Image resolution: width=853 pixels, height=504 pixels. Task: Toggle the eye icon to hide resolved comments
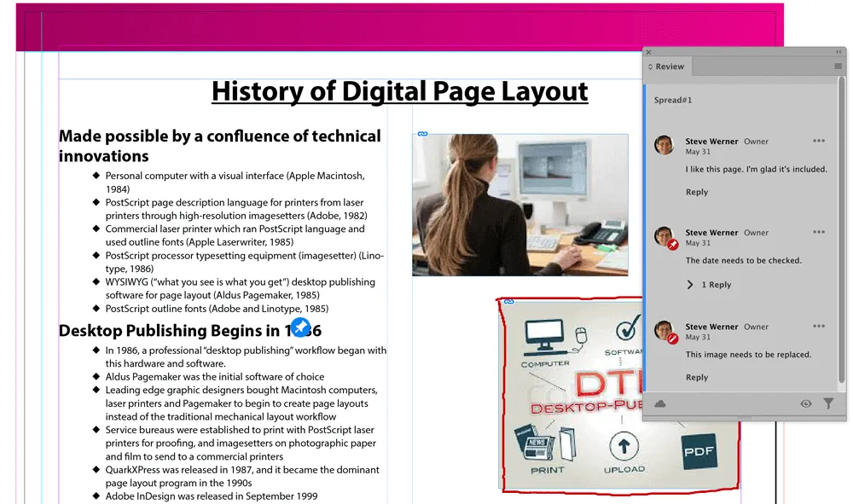(805, 404)
